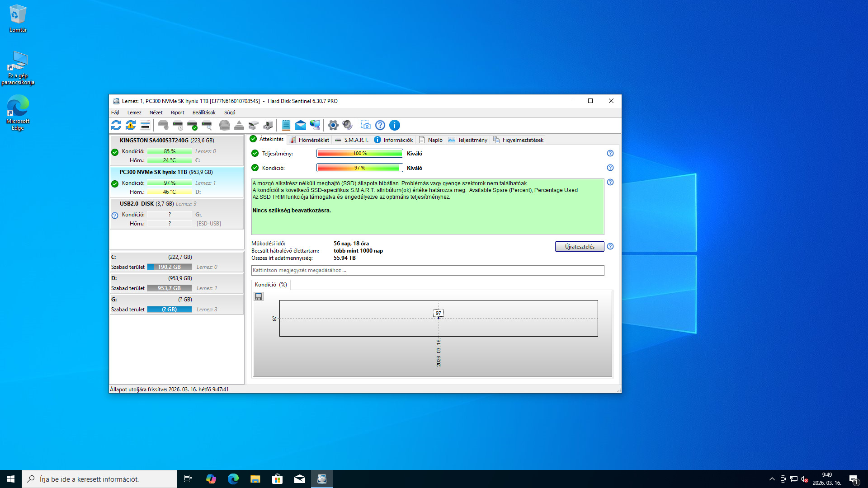This screenshot has width=868, height=488.
Task: Click the screenshot camera toolbar icon
Action: 366,125
